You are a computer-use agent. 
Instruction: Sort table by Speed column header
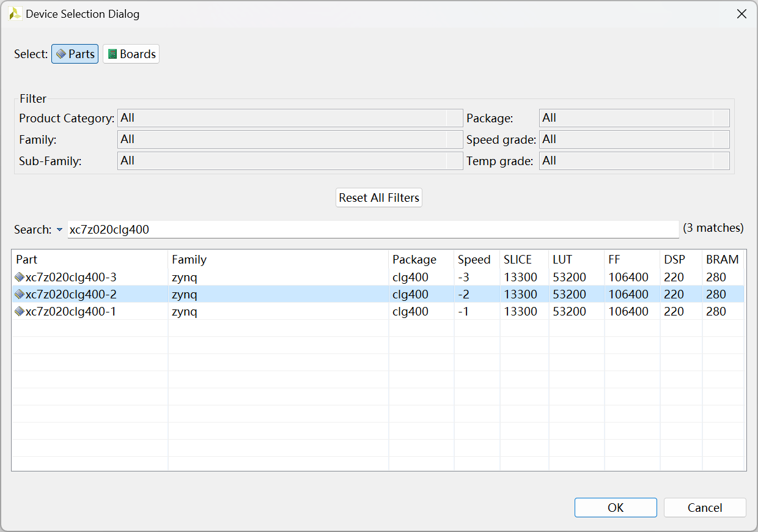pyautogui.click(x=477, y=259)
